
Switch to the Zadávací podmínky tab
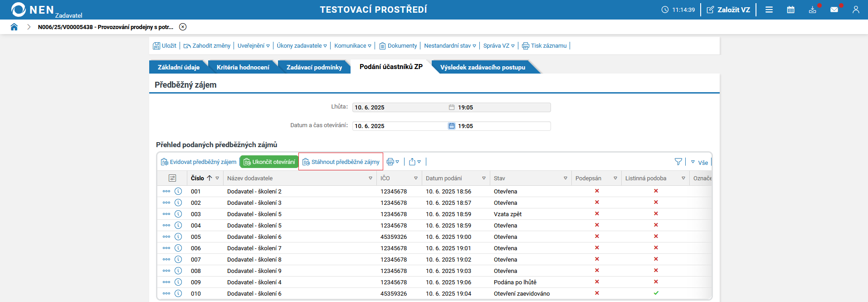pos(314,67)
